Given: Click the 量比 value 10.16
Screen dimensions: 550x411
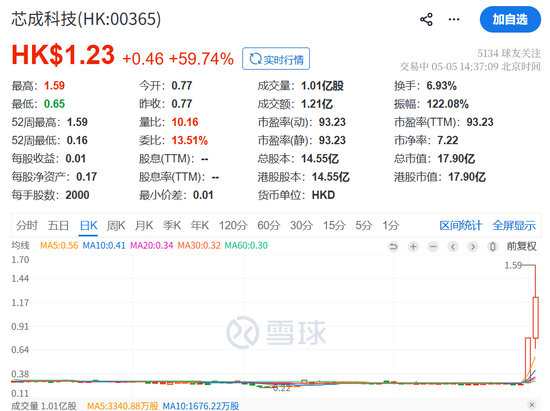Looking at the screenshot, I should pyautogui.click(x=185, y=122).
